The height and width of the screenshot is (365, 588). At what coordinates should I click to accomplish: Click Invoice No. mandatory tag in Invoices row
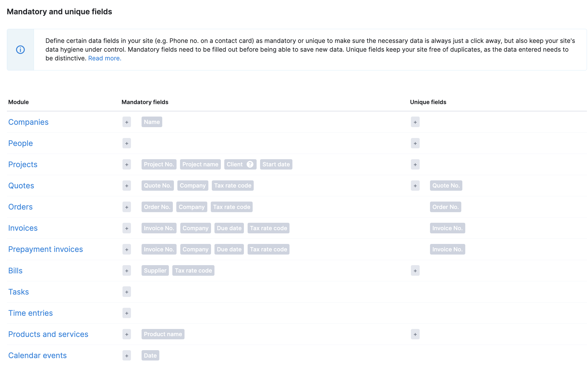point(159,228)
